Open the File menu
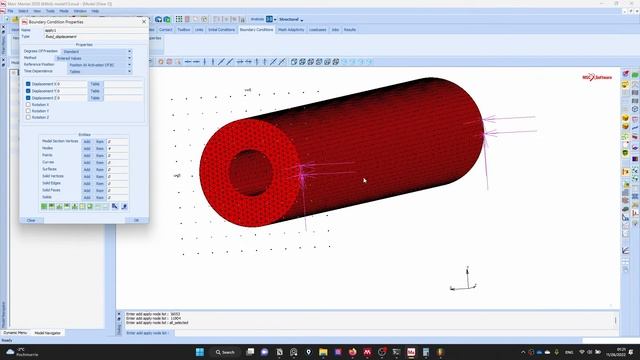 pyautogui.click(x=10, y=11)
